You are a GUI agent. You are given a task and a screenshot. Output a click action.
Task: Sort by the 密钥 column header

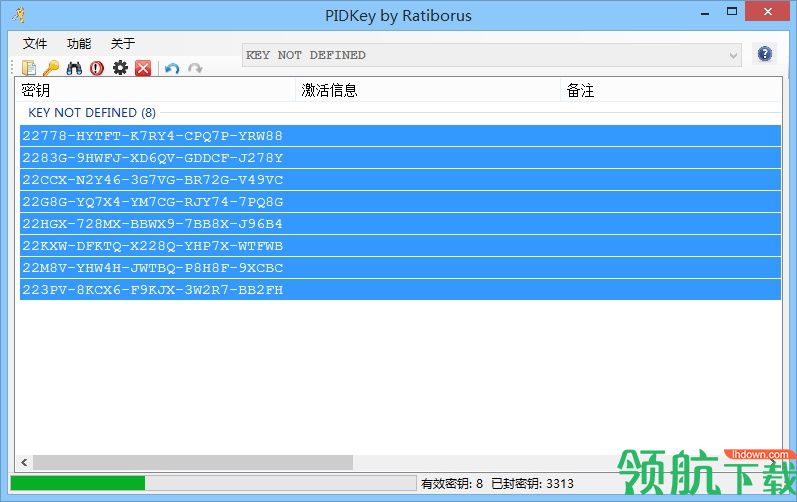click(x=155, y=90)
